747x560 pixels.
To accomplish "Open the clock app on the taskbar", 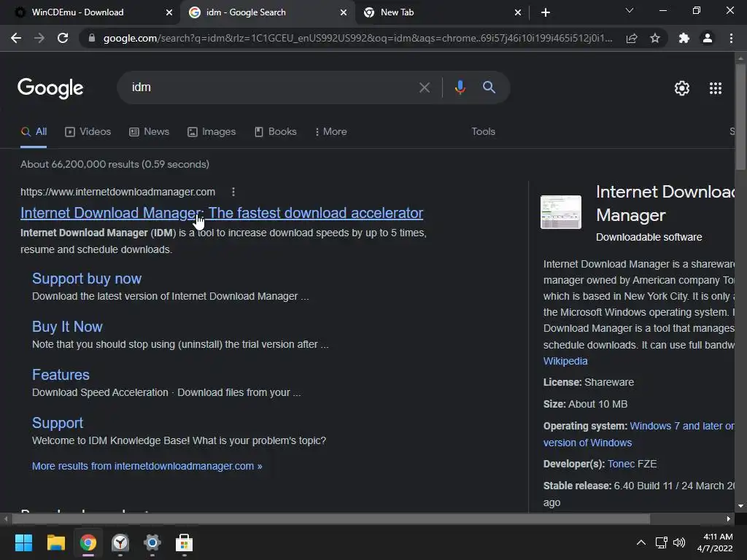I will pyautogui.click(x=120, y=542).
